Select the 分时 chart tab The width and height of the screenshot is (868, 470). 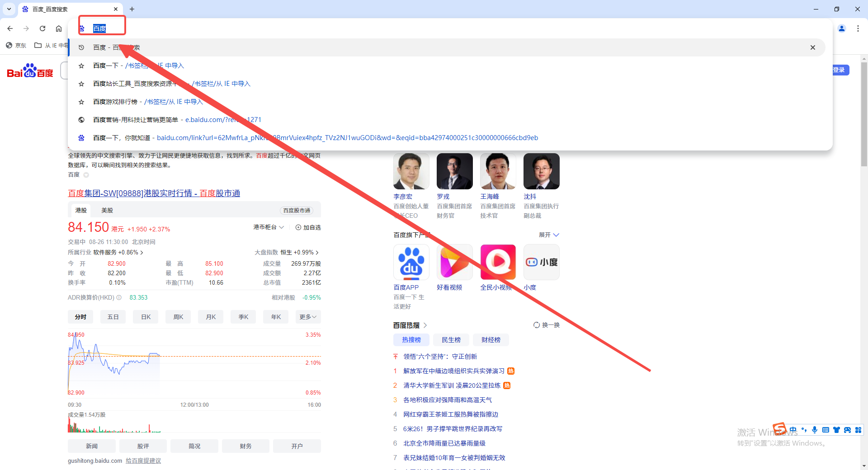80,317
